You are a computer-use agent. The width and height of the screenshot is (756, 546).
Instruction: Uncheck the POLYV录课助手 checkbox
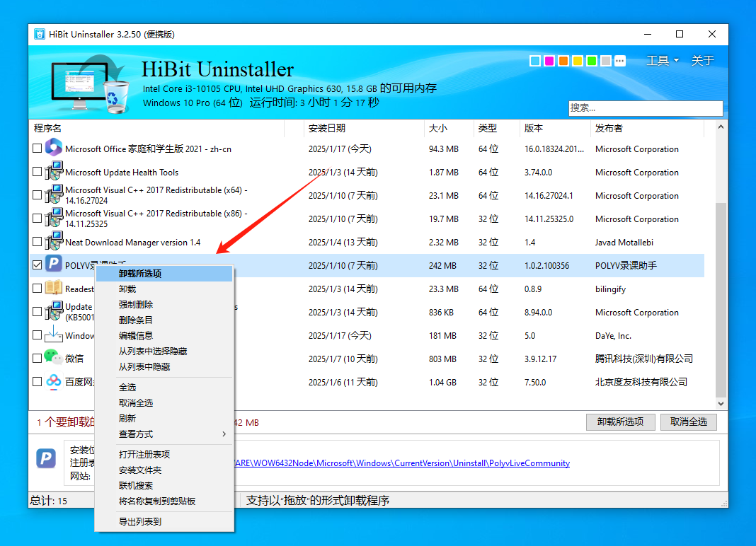[x=36, y=265]
